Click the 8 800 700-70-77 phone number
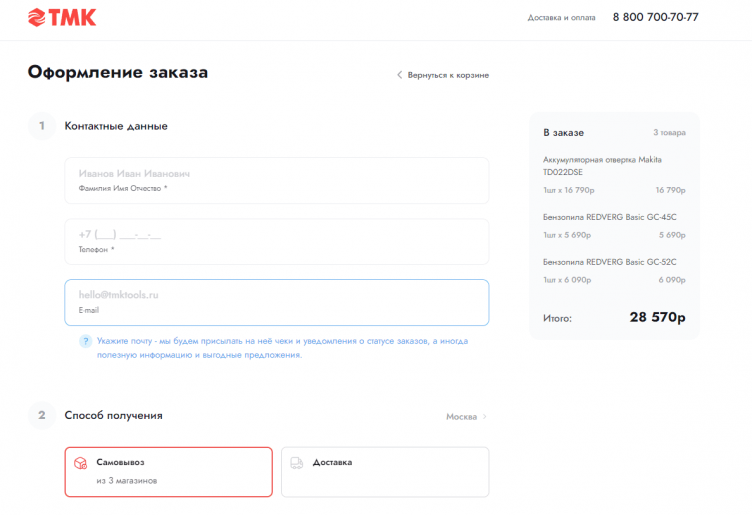The width and height of the screenshot is (752, 515). (x=655, y=17)
